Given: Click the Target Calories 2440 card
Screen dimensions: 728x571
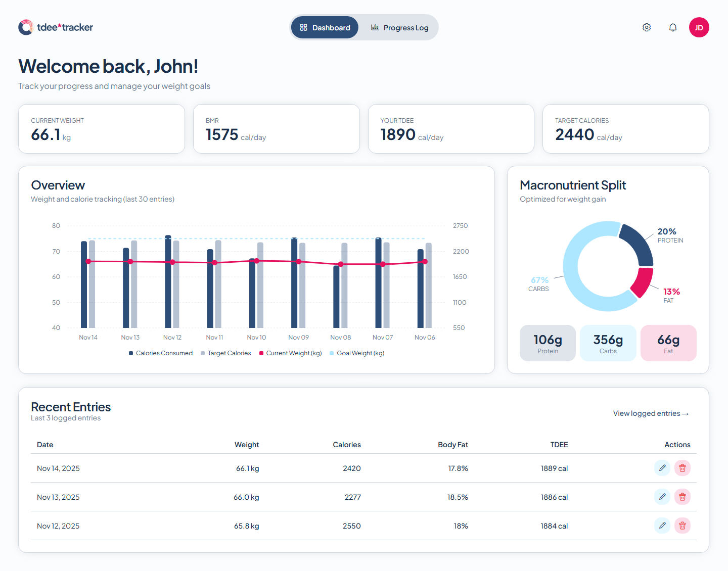Looking at the screenshot, I should click(x=626, y=129).
